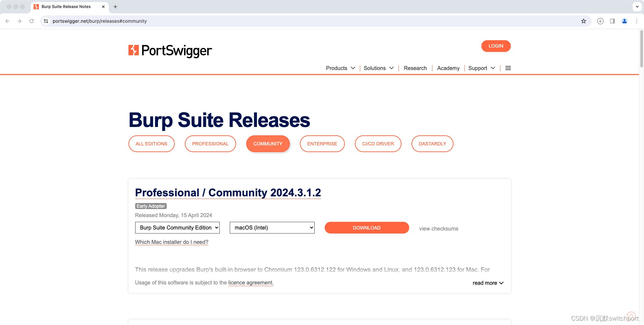Open the Chrome three-dot menu
The height and width of the screenshot is (325, 644).
click(x=637, y=21)
